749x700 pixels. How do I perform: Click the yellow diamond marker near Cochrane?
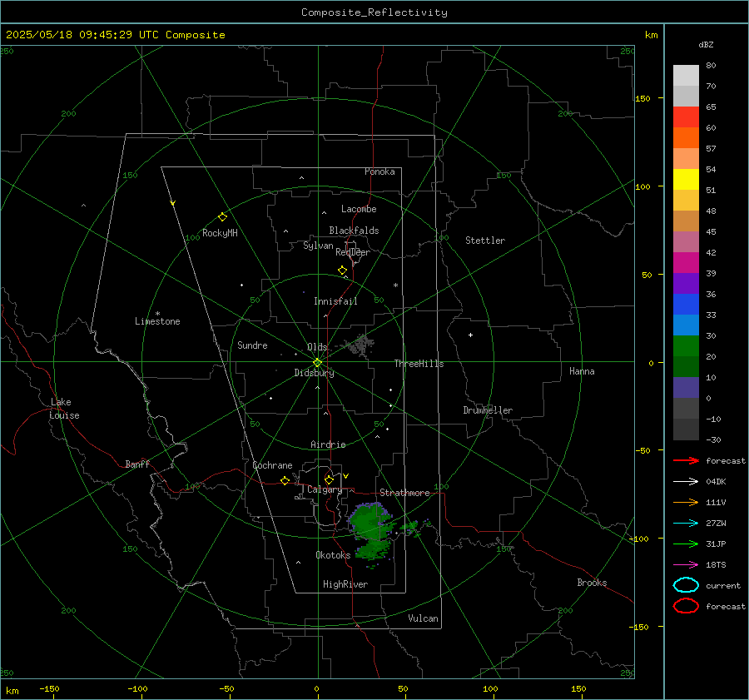click(x=285, y=481)
